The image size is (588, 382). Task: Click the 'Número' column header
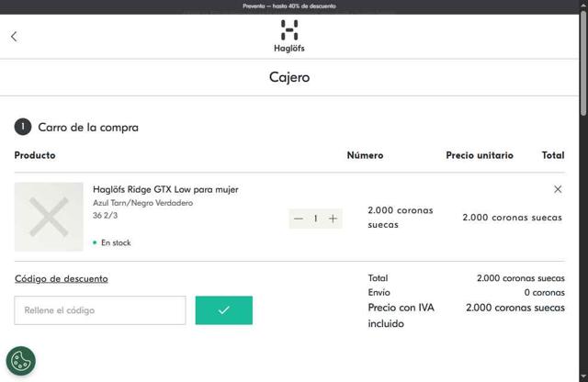pos(365,155)
